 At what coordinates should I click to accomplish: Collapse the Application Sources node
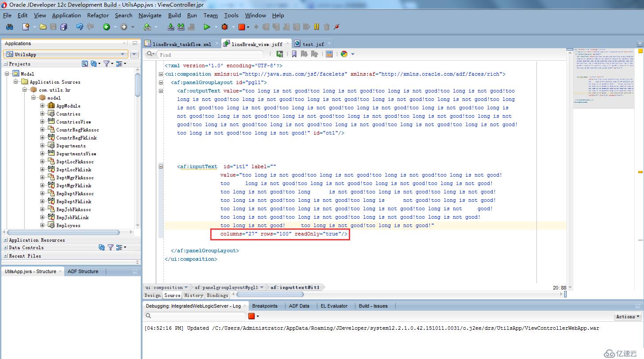point(16,82)
